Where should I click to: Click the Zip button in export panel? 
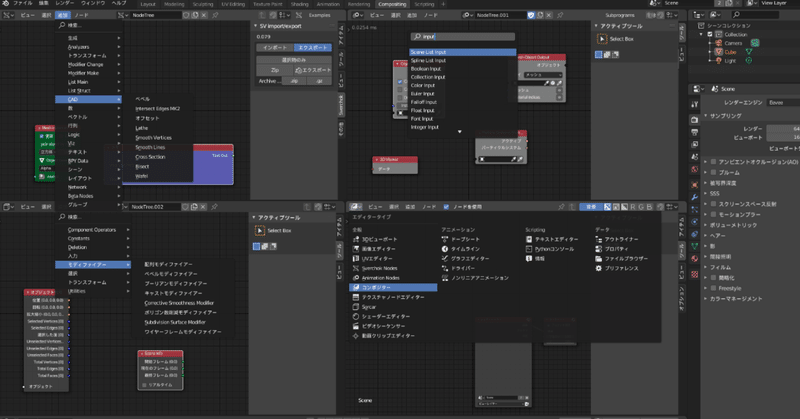click(x=275, y=70)
